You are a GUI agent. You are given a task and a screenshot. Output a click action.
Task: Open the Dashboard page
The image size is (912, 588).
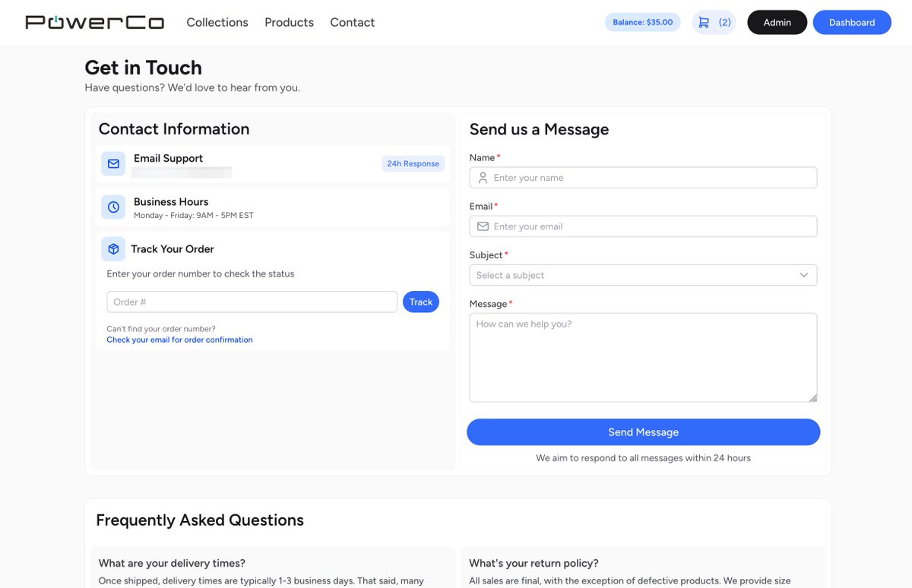click(852, 22)
